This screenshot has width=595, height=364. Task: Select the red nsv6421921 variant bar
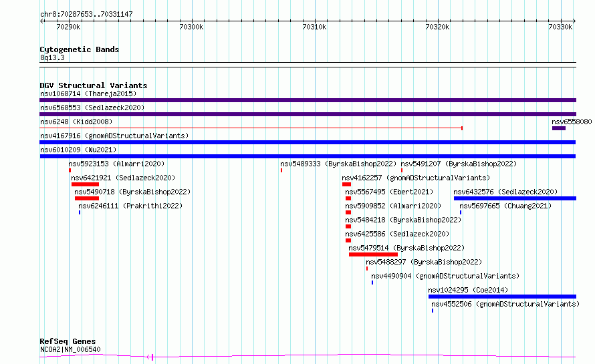[85, 184]
